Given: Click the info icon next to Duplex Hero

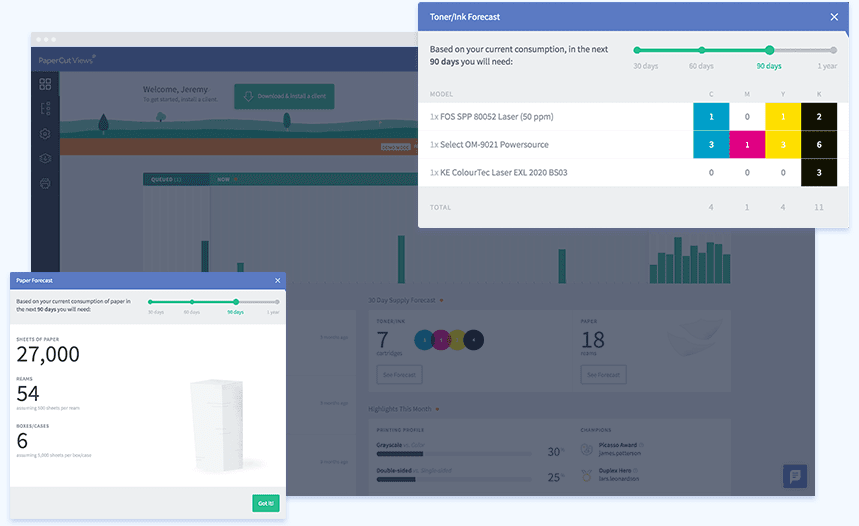Looking at the screenshot, I should tap(635, 471).
